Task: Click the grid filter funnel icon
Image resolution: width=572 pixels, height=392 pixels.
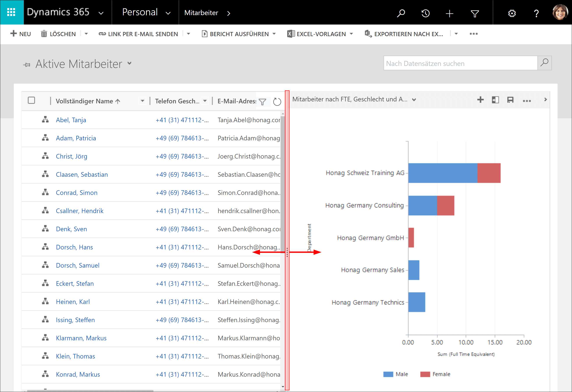Action: tap(263, 102)
